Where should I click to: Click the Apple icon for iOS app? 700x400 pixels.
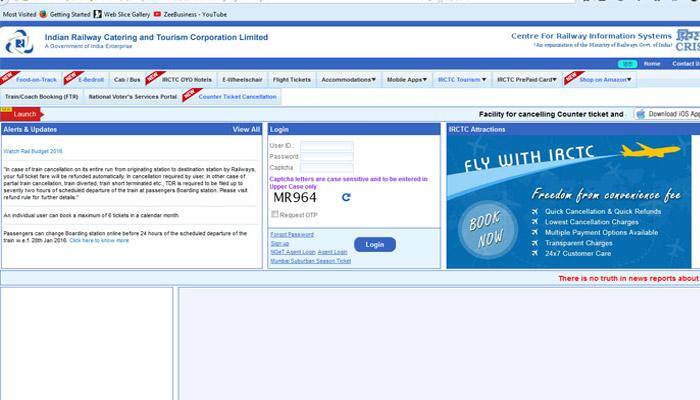[x=641, y=114]
